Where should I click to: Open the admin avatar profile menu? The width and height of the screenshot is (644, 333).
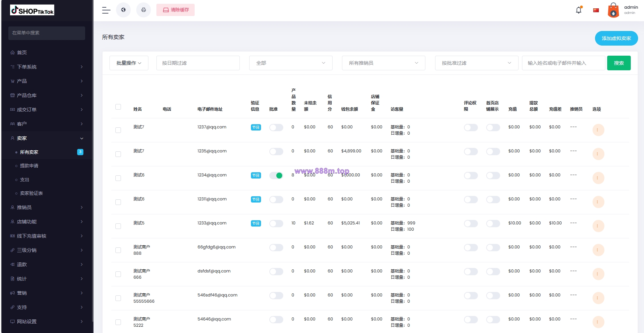click(613, 10)
